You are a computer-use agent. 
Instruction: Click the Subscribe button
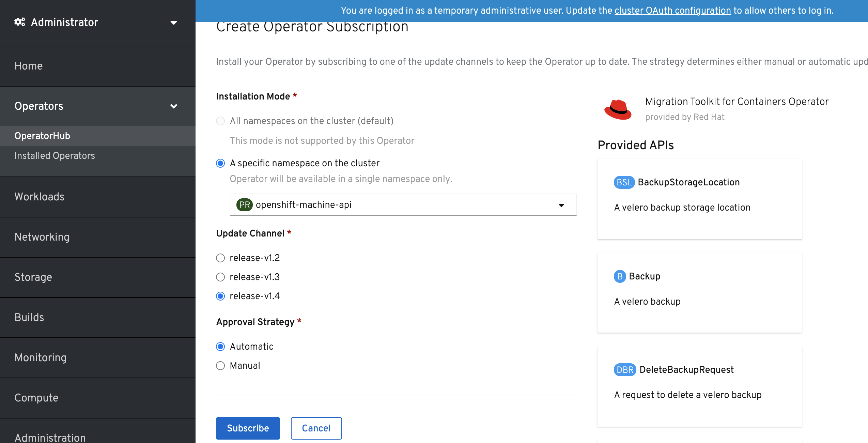click(248, 428)
